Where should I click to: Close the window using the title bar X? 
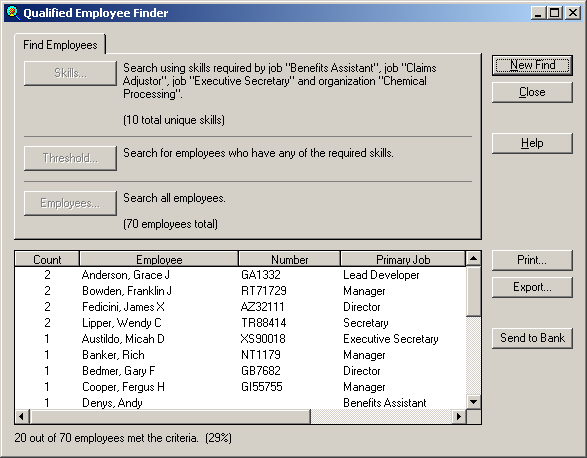[x=573, y=13]
